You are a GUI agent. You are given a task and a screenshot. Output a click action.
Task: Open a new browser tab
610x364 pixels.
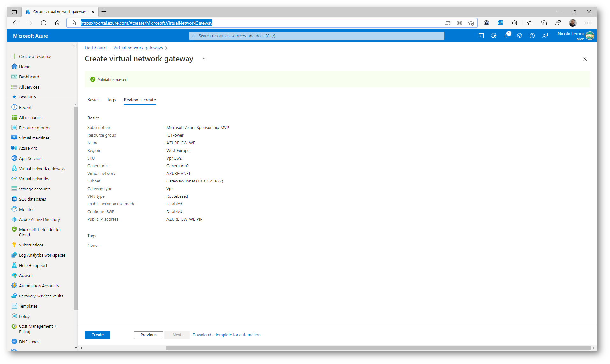point(104,12)
